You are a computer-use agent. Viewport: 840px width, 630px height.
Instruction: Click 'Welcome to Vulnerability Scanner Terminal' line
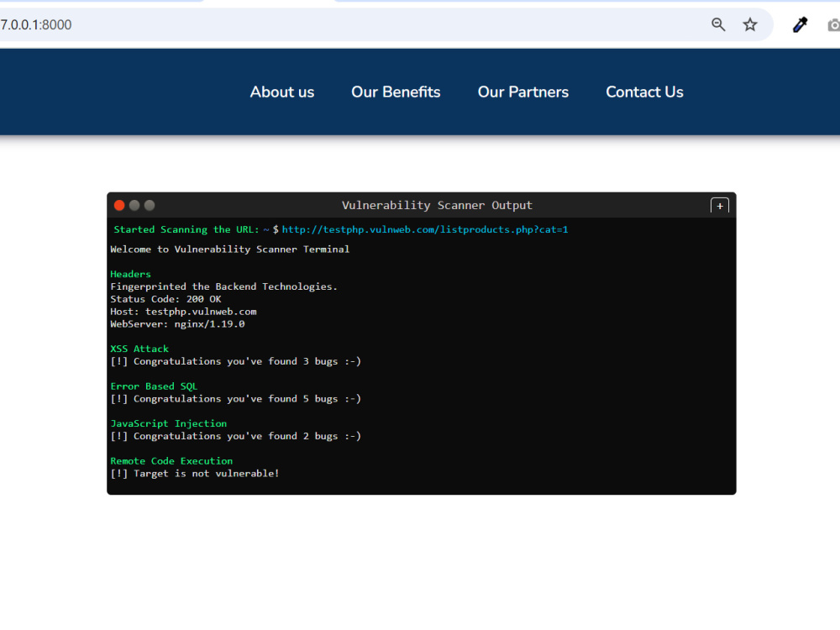[x=230, y=249]
